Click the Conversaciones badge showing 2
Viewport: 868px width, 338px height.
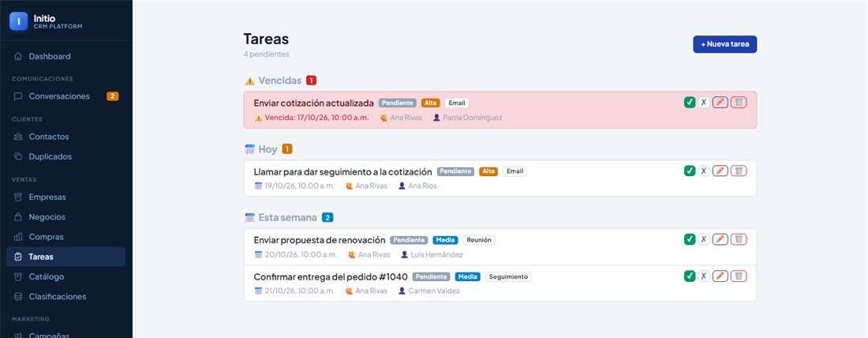[112, 96]
